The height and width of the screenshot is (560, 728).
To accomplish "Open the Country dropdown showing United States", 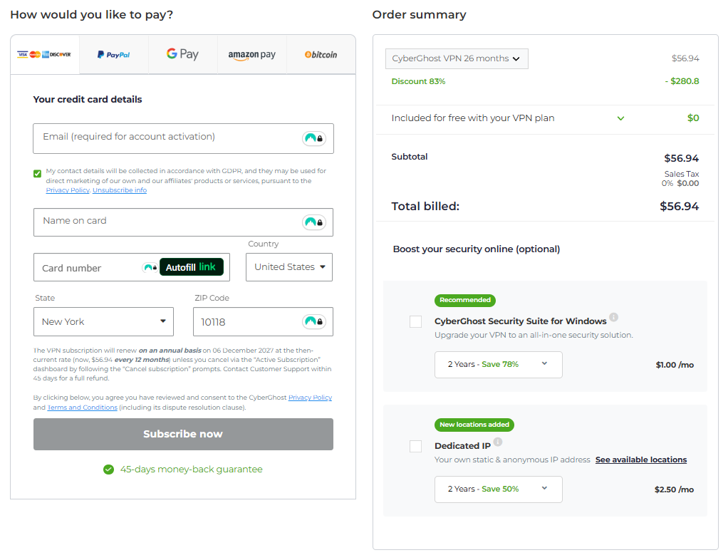I will [x=288, y=267].
